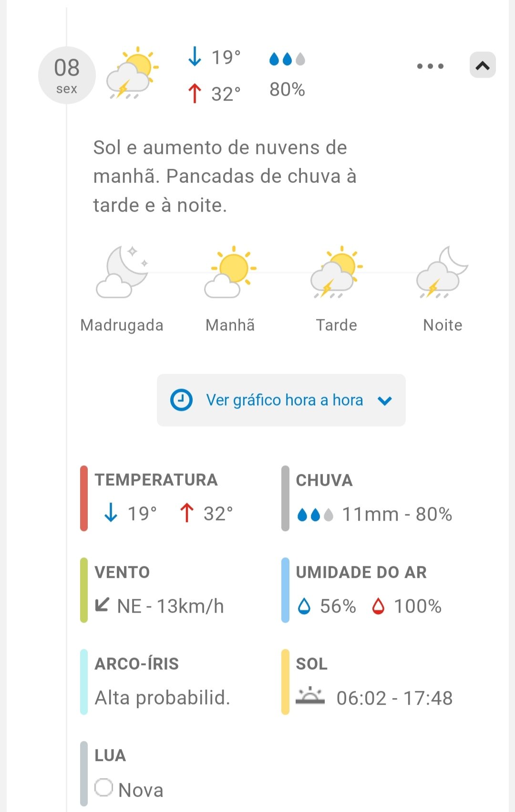Image resolution: width=515 pixels, height=812 pixels.
Task: Tap the red TEMPERATURA color bar
Action: (84, 498)
